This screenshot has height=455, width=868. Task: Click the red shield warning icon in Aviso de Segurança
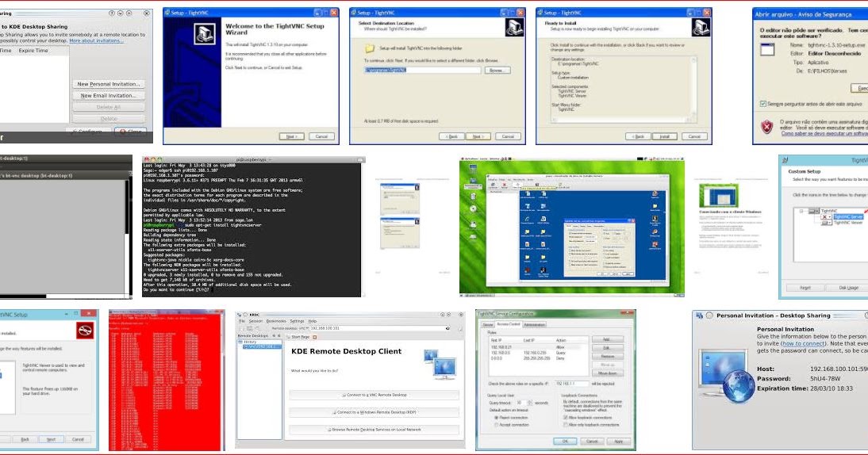pos(766,127)
